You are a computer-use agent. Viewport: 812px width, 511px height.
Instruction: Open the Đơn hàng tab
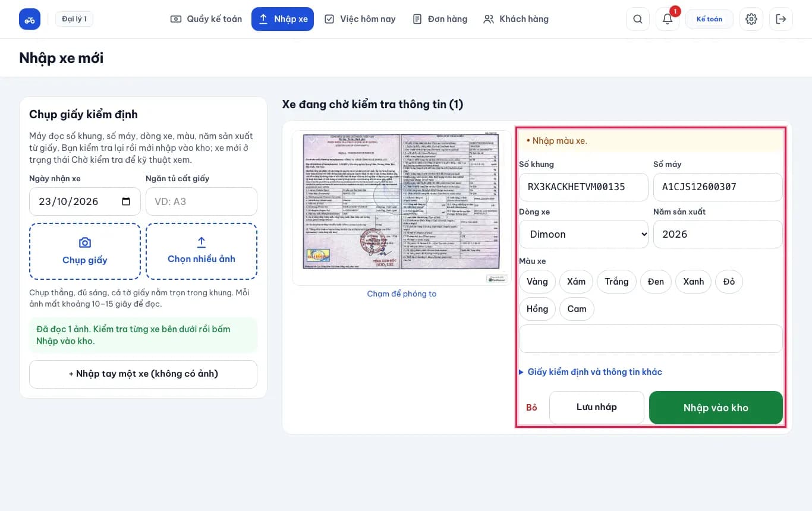tap(440, 19)
